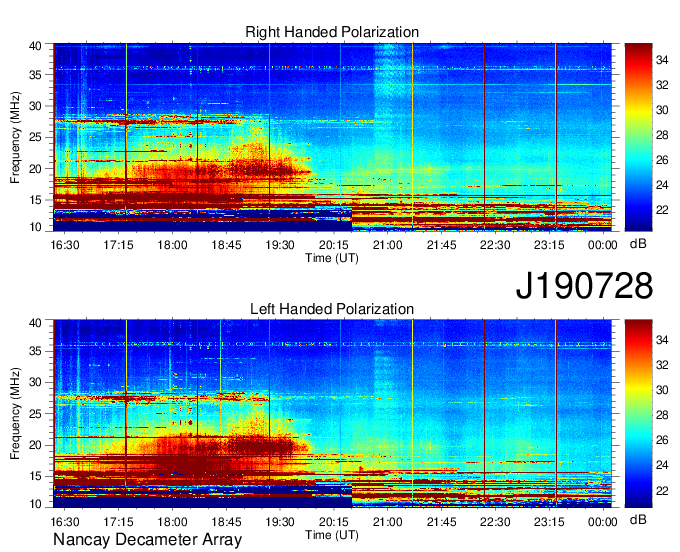Viewport: 680px width, 552px height.
Task: Click the top plot's dB color bar
Action: click(638, 137)
